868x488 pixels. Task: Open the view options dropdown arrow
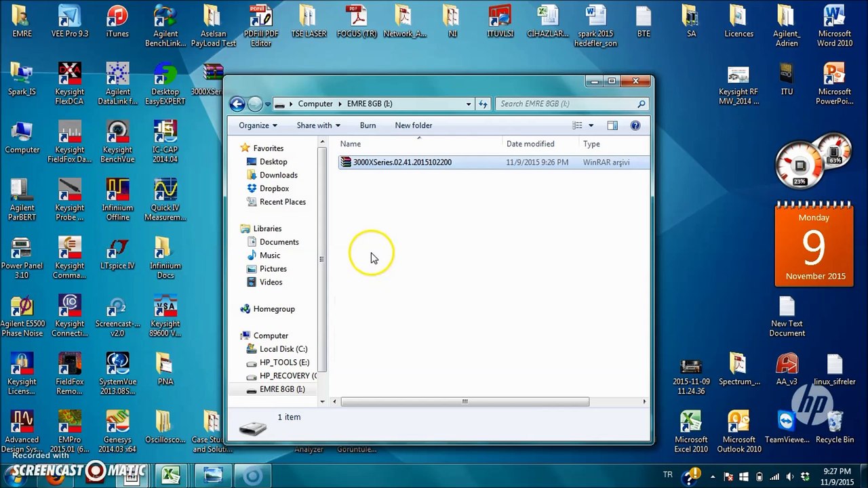(x=591, y=125)
